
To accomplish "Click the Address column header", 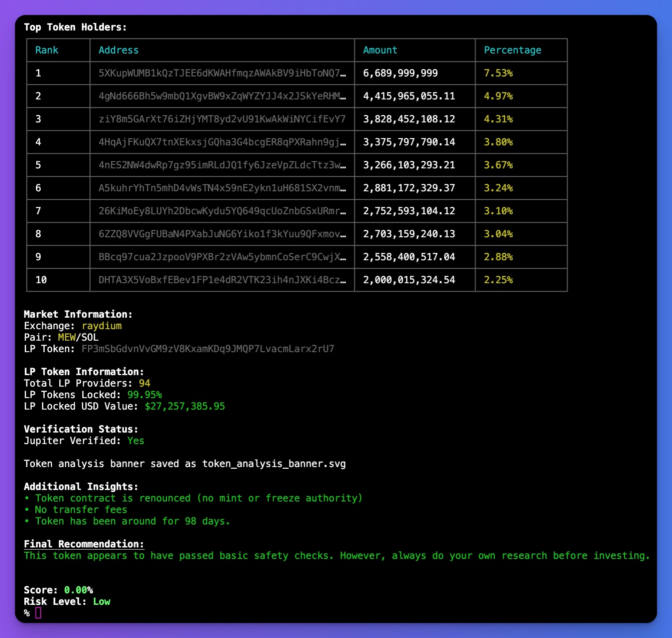I will point(118,50).
